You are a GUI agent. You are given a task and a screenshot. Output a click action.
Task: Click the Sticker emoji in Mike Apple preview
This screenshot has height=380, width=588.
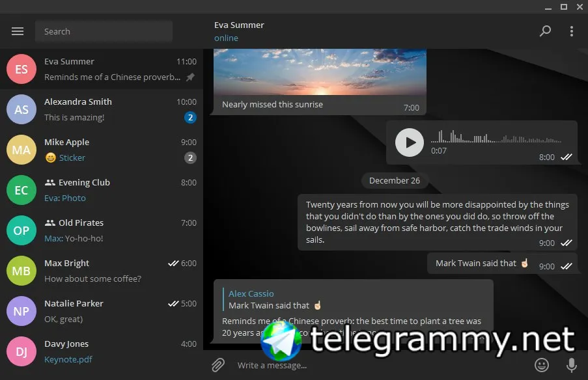(51, 157)
